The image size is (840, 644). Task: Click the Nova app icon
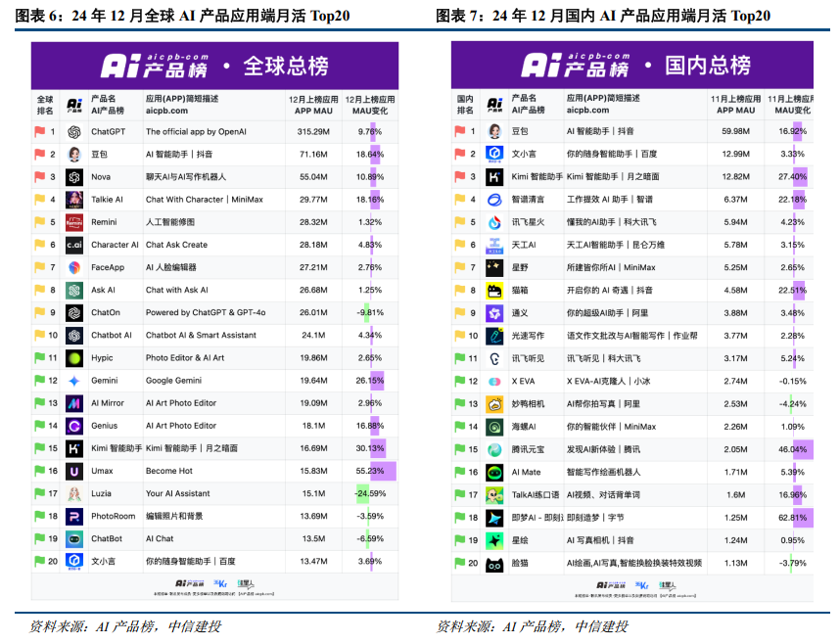pyautogui.click(x=74, y=177)
